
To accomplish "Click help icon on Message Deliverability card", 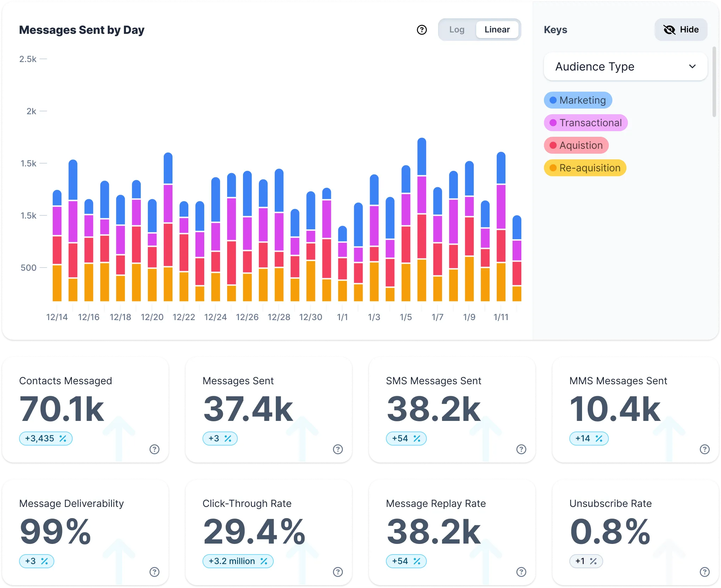I will tap(154, 572).
